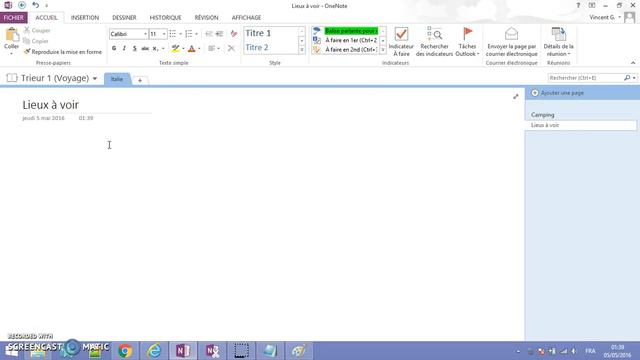Click the Undo arrow icon
640x360 pixels.
pyautogui.click(x=36, y=5)
